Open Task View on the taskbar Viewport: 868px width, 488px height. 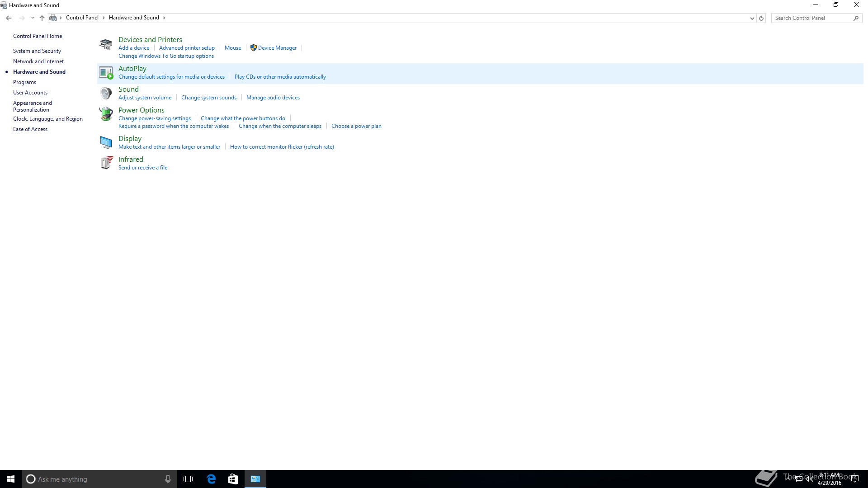pos(188,479)
